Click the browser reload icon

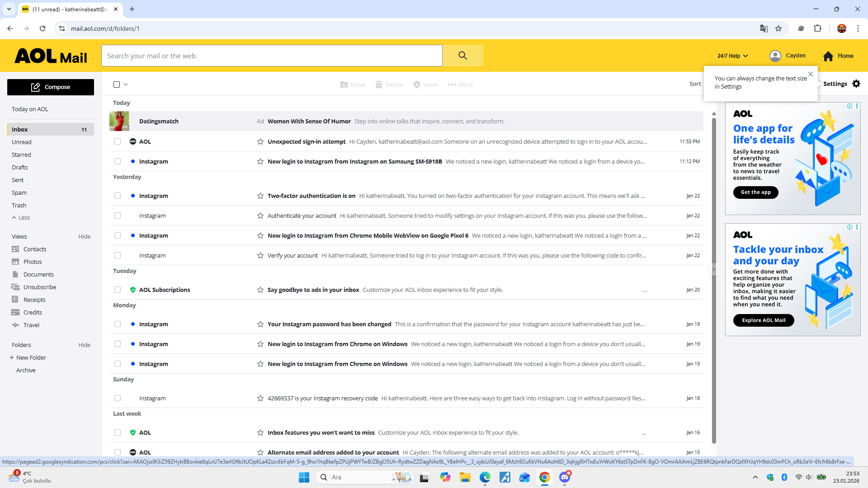click(x=42, y=28)
